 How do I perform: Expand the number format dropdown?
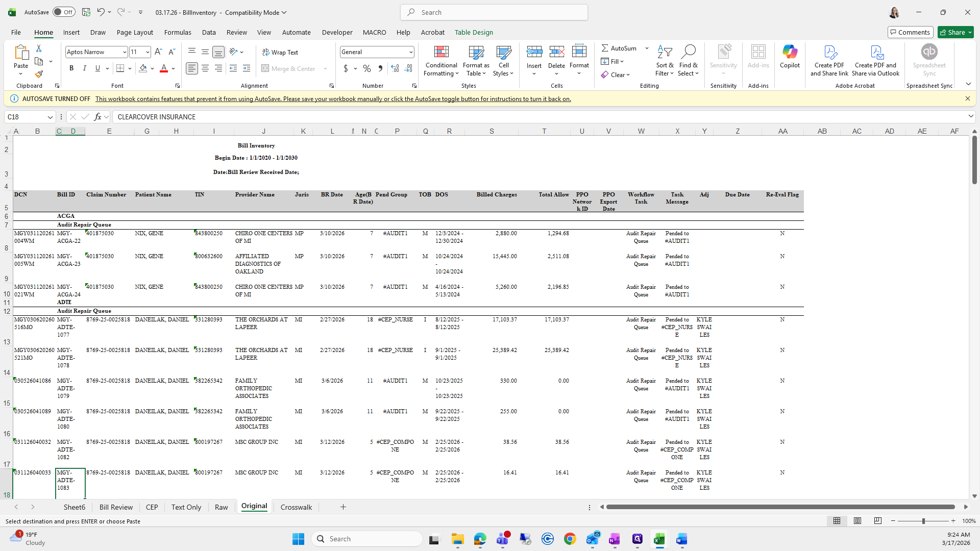(410, 52)
